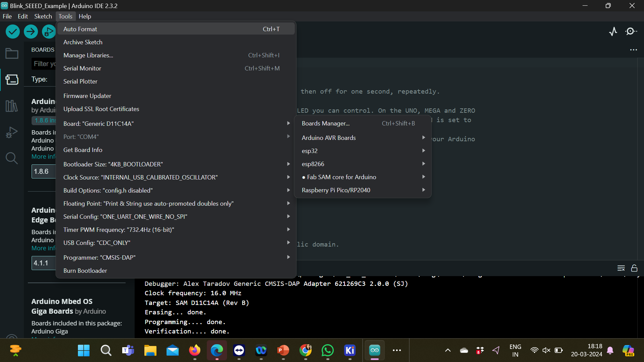Open the File menu
This screenshot has height=362, width=644.
coord(7,16)
